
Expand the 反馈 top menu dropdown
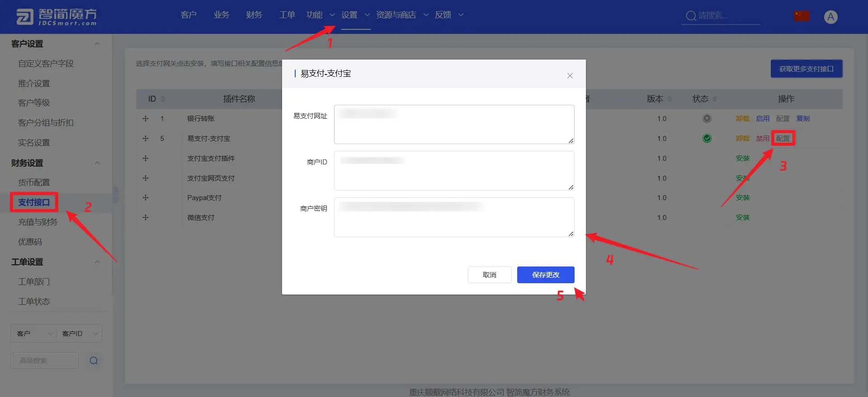[461, 15]
